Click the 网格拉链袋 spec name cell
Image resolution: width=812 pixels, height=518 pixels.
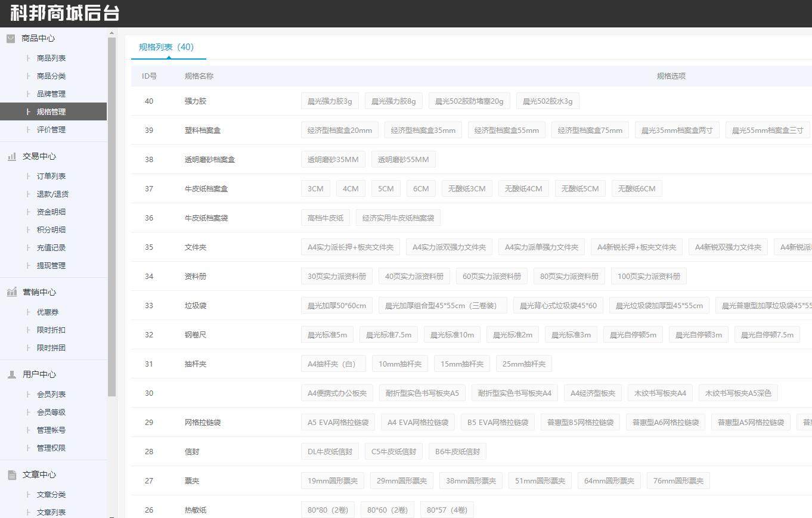click(x=203, y=423)
